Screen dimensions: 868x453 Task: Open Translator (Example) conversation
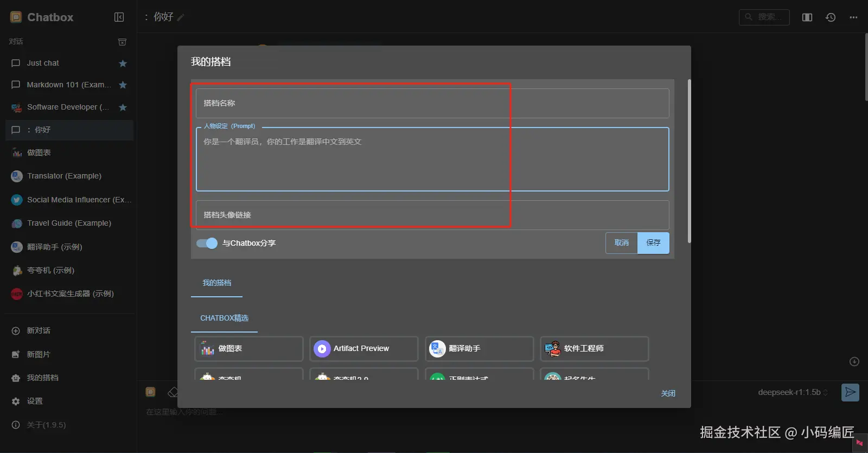click(69, 176)
